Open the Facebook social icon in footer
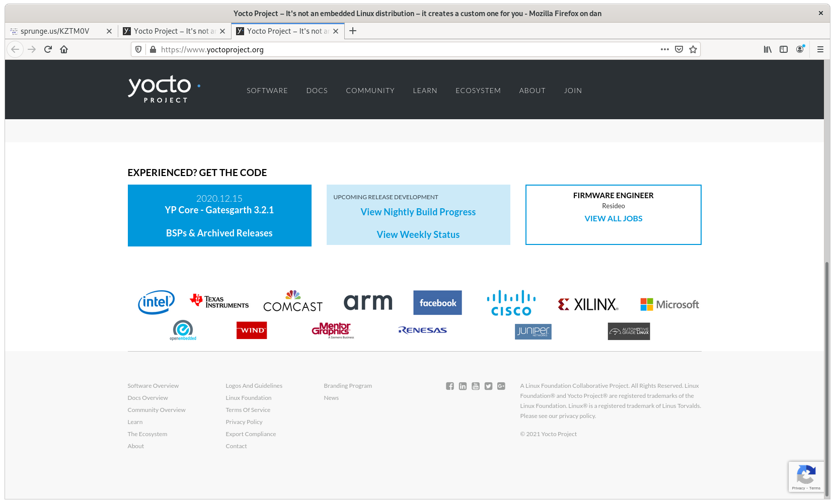The height and width of the screenshot is (504, 835). [x=450, y=386]
